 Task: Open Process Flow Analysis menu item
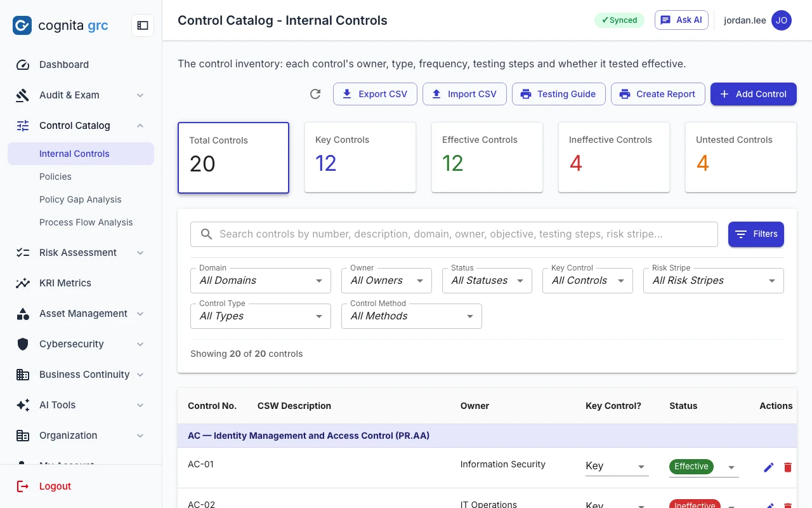coord(81,222)
